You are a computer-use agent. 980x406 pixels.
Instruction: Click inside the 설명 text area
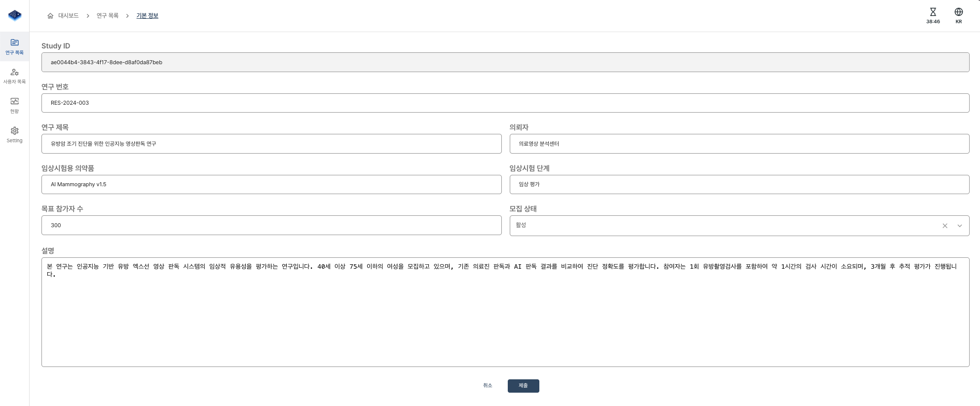point(505,316)
